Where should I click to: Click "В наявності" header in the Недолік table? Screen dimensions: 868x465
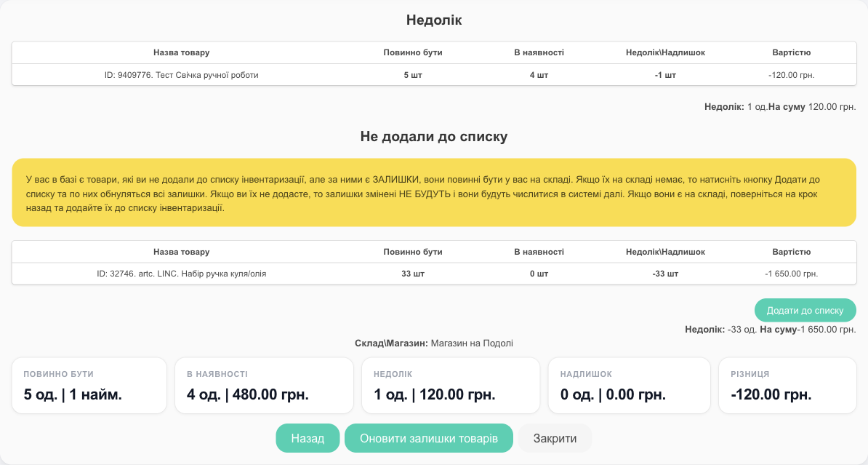539,52
